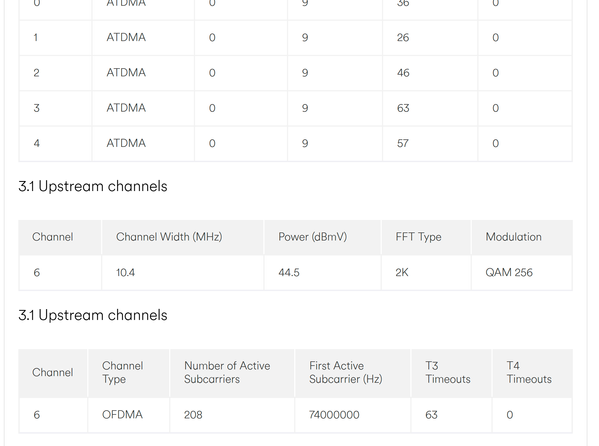Click the Number of Active Subcarriers header
The image size is (599, 446).
227,372
